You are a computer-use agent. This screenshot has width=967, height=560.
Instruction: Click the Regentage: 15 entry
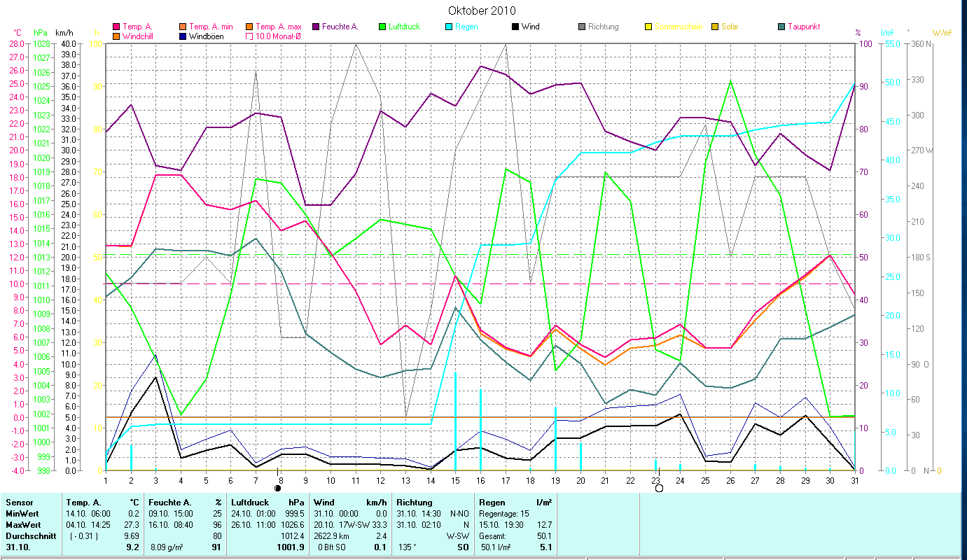point(505,514)
